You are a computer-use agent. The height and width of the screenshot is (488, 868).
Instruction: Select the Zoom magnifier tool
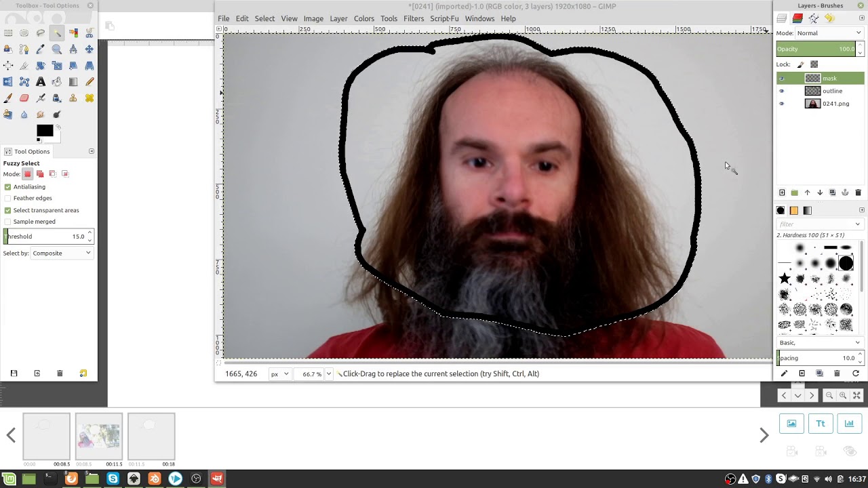click(x=57, y=49)
